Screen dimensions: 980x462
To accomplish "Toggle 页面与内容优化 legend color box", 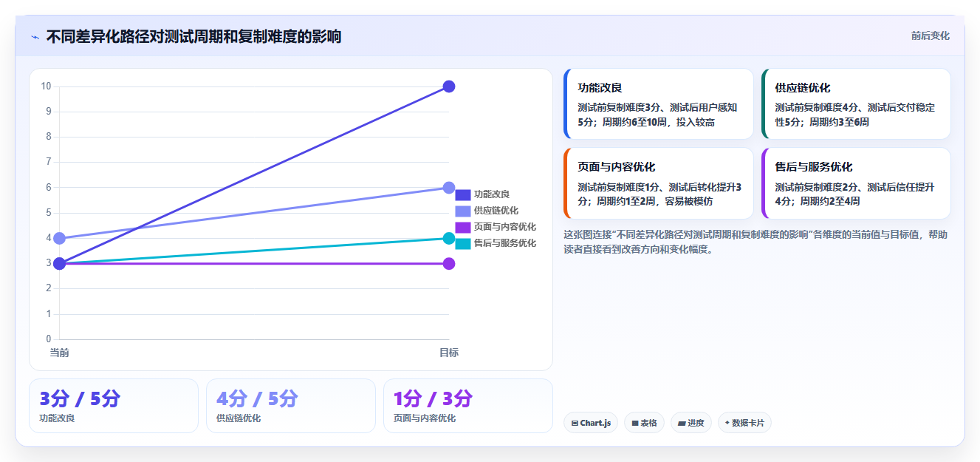I will (463, 227).
